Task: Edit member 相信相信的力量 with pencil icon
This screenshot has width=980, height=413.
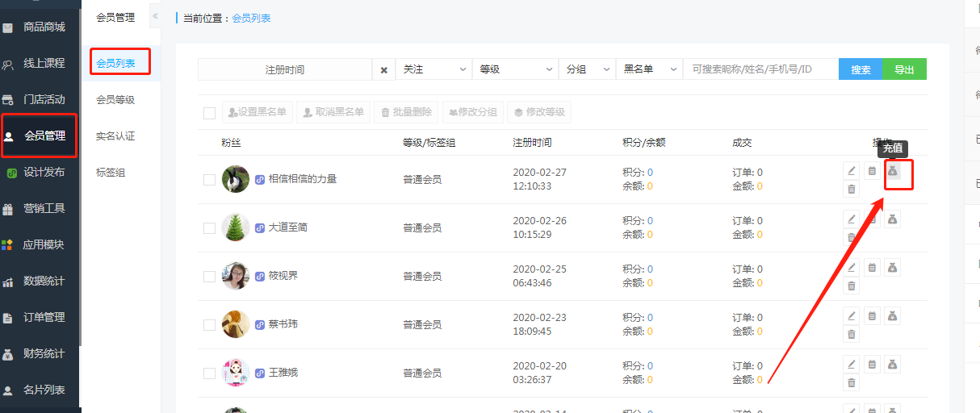Action: point(851,170)
